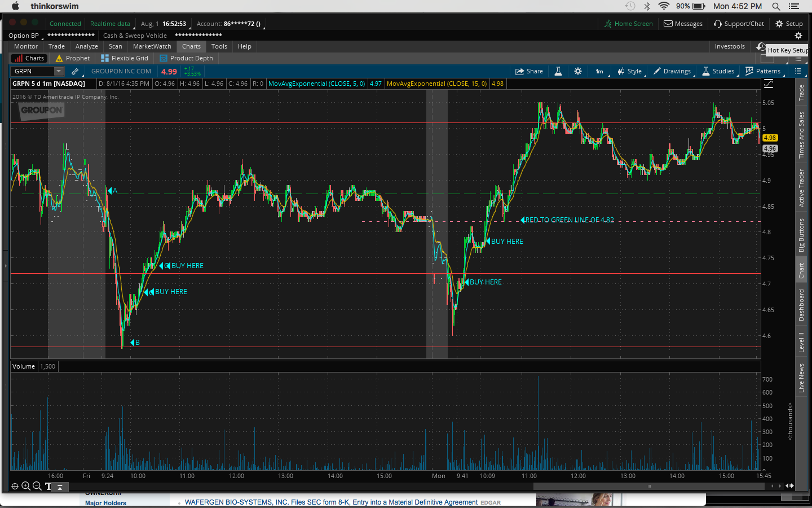The height and width of the screenshot is (508, 812).
Task: Click the Bluetooth icon in the menu bar
Action: 647,6
